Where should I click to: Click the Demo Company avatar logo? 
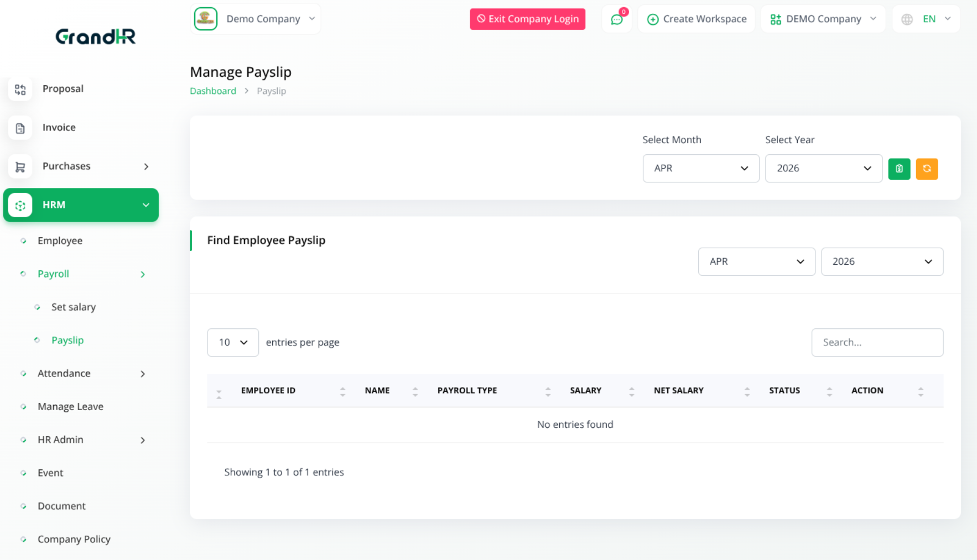pyautogui.click(x=205, y=18)
